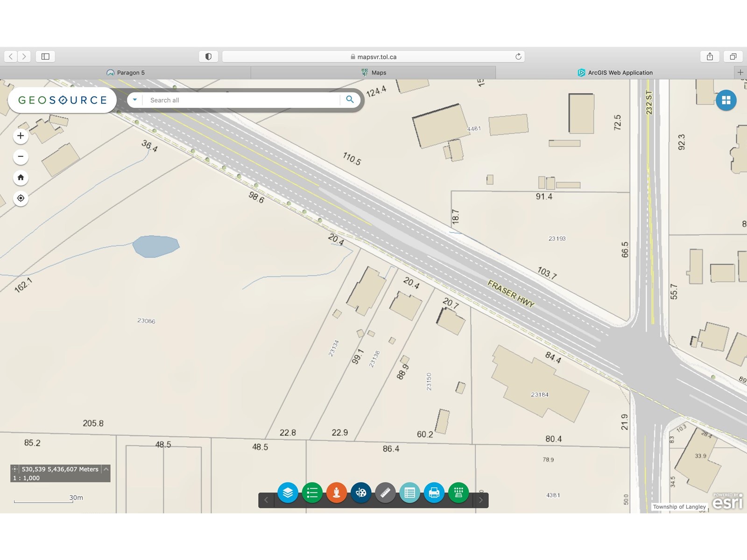Return to the default map extent
Image resolution: width=747 pixels, height=560 pixels.
pos(21,177)
